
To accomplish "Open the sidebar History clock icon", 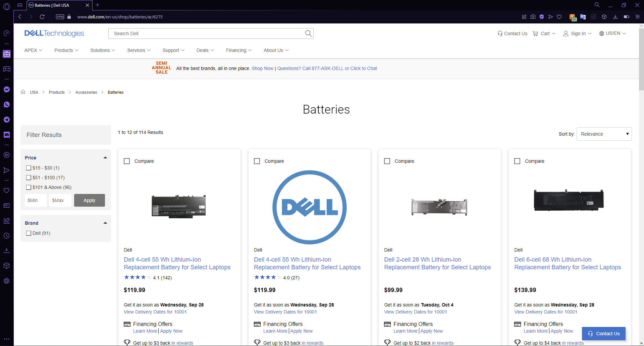I will 7,236.
